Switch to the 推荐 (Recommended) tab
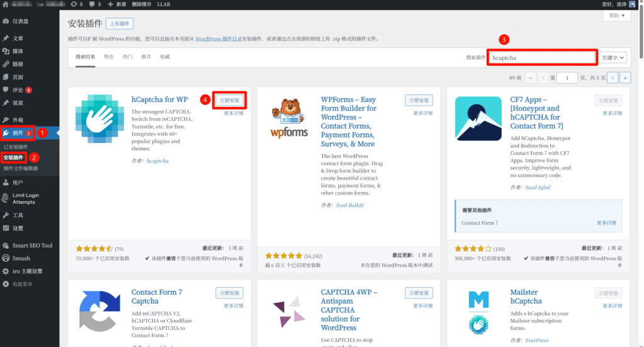Screen dimensions: 644x347 coord(146,57)
